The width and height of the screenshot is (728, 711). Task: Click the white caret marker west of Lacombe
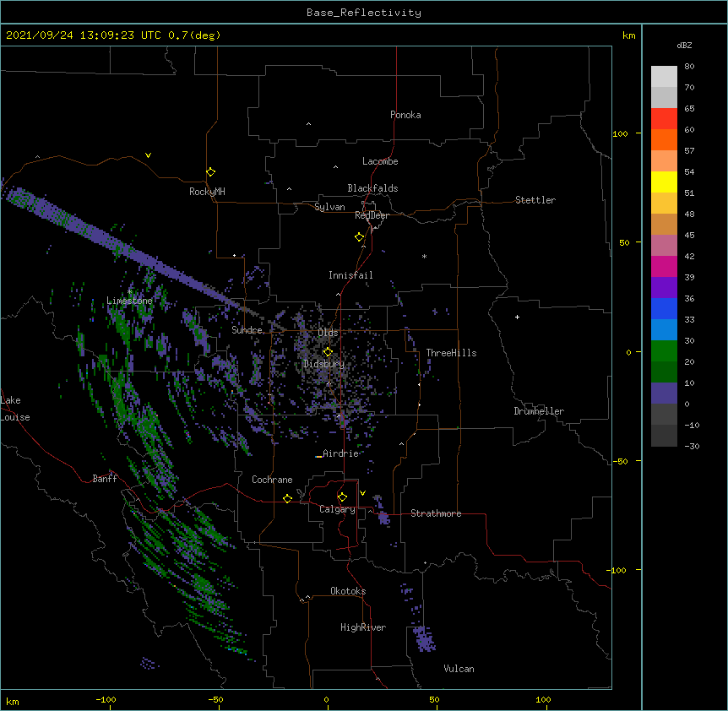(335, 166)
